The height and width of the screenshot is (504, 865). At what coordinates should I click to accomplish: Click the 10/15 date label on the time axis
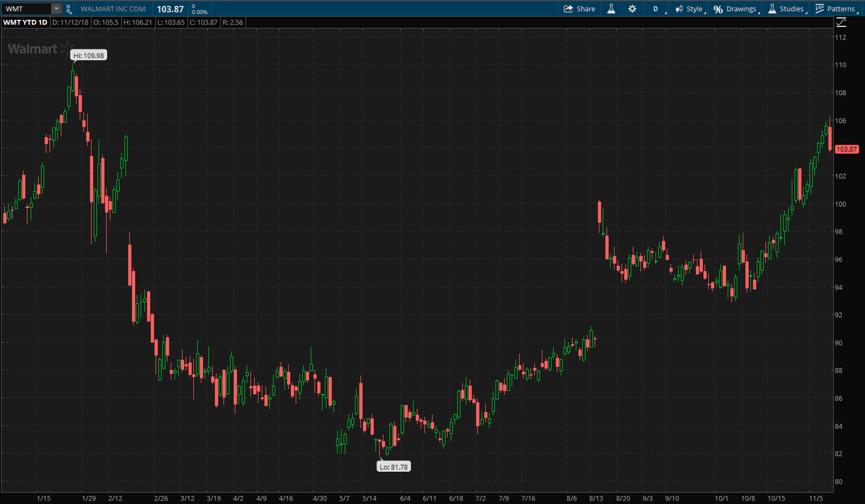point(776,498)
